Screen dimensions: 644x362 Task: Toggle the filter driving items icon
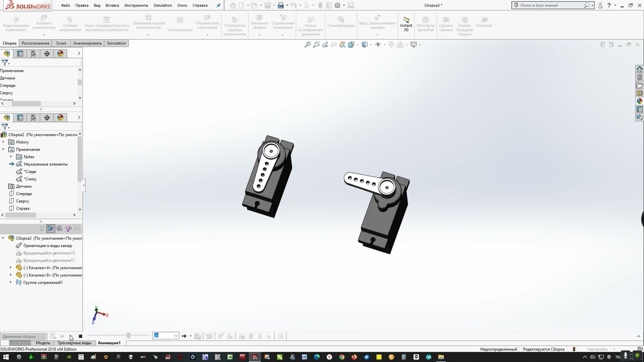[59, 228]
